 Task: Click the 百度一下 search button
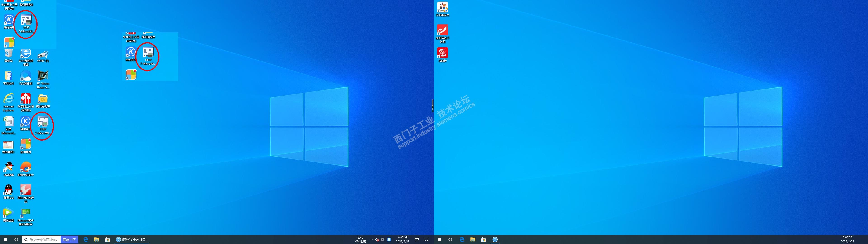[x=69, y=240]
